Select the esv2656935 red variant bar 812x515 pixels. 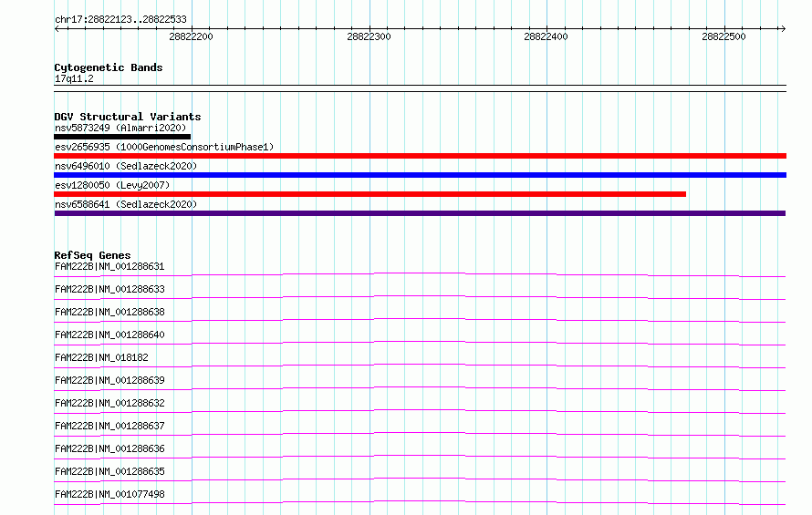(x=420, y=156)
